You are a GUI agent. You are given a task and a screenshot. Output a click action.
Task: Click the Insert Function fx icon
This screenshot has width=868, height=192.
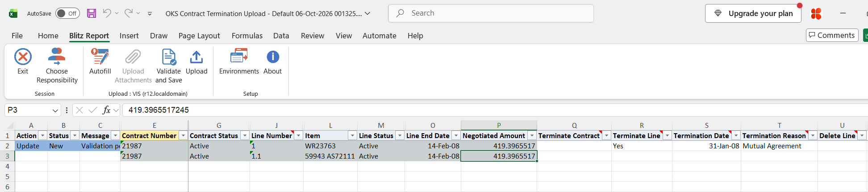[x=106, y=110]
